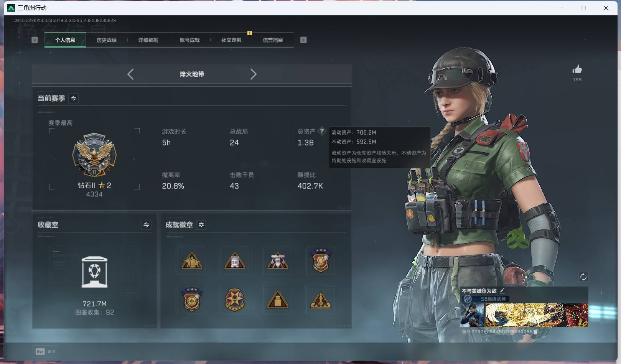The width and height of the screenshot is (621, 364).
Task: Select the S8 triangle badge in top row
Action: [x=235, y=261]
